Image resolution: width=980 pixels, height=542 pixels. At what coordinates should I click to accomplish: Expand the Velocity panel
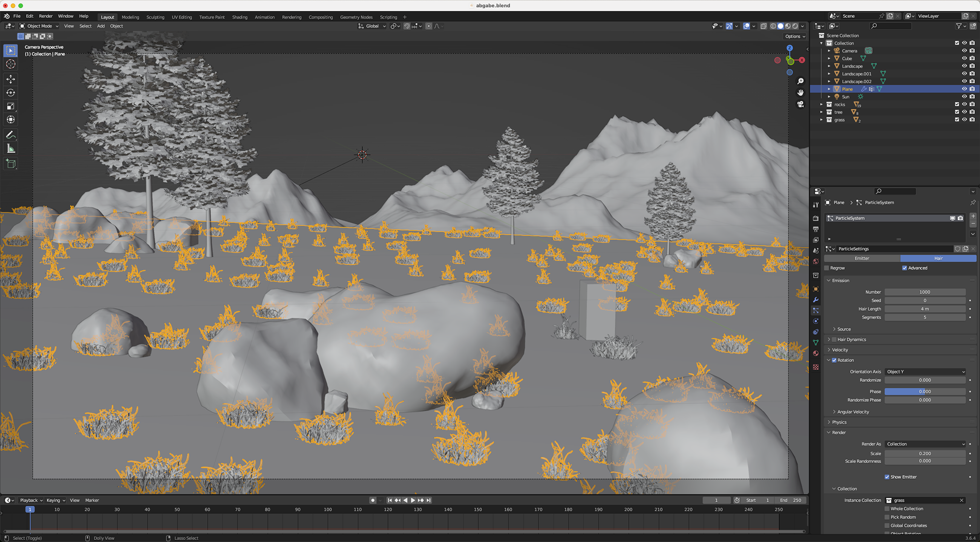point(840,351)
